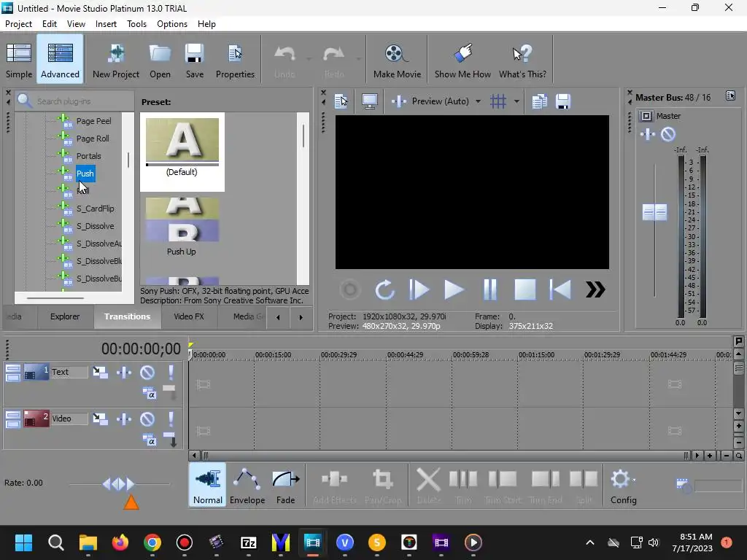The width and height of the screenshot is (747, 560).
Task: Toggle preview on external monitor
Action: coord(370,101)
